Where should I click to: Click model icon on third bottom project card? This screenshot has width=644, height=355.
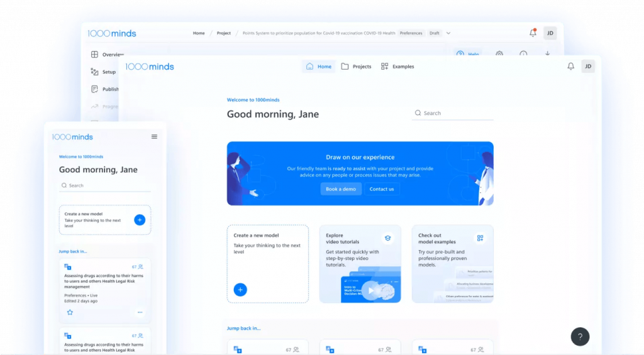point(422,350)
